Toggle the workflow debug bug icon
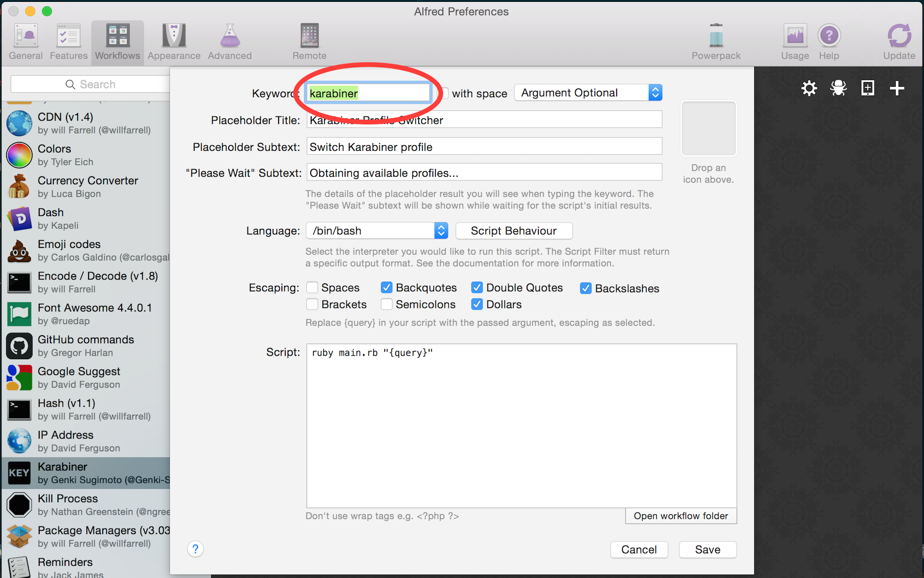Viewport: 924px width, 578px height. pos(838,88)
